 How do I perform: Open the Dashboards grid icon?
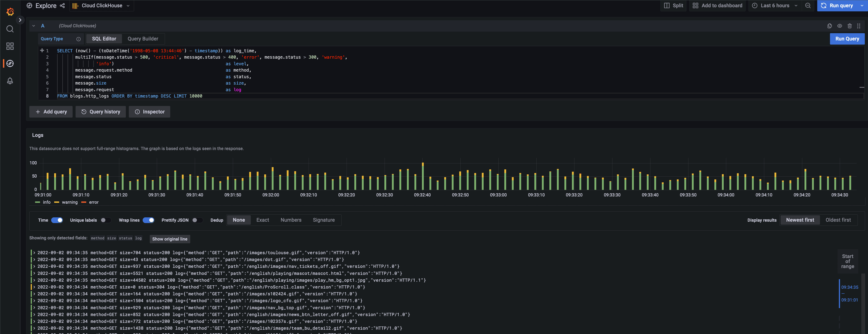click(x=10, y=46)
